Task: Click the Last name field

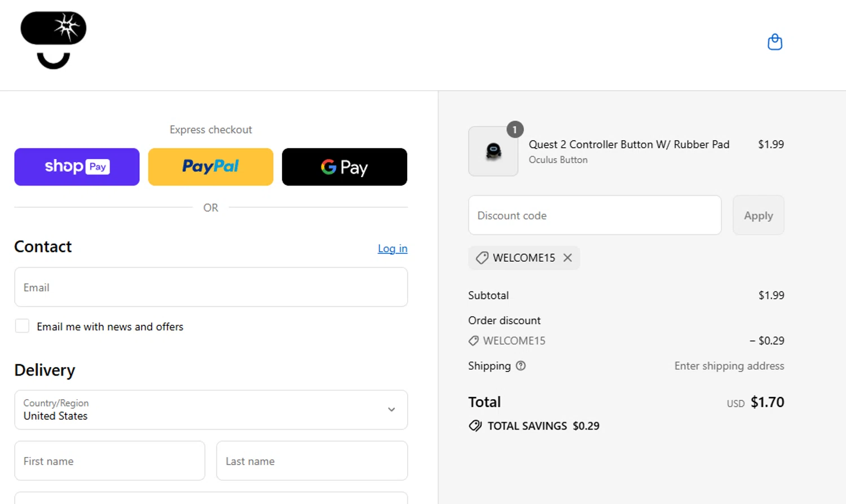Action: pyautogui.click(x=312, y=461)
